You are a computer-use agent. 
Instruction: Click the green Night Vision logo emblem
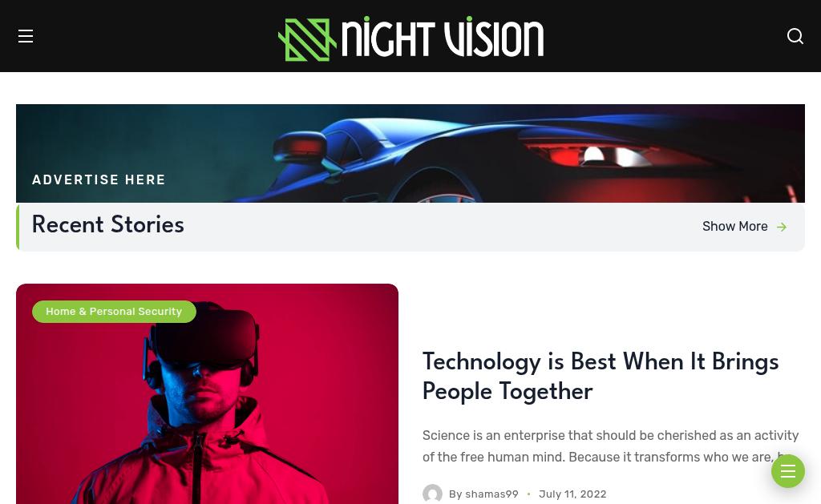tap(307, 40)
